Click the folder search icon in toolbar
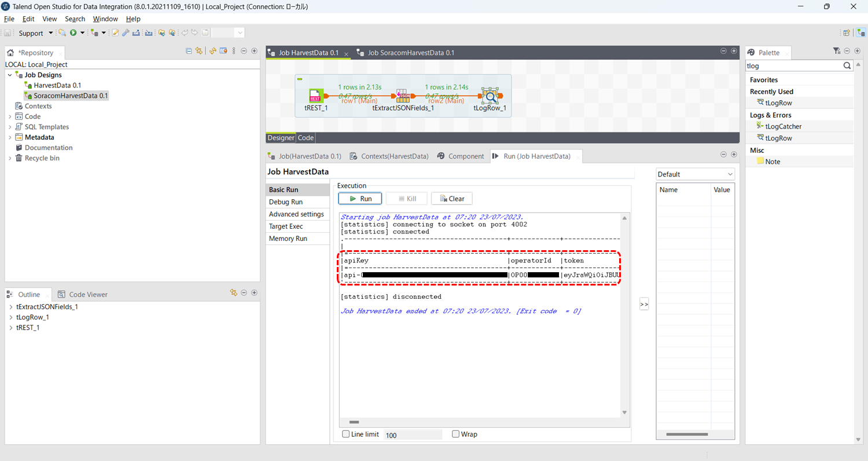Image resolution: width=868 pixels, height=461 pixels. pyautogui.click(x=62, y=33)
